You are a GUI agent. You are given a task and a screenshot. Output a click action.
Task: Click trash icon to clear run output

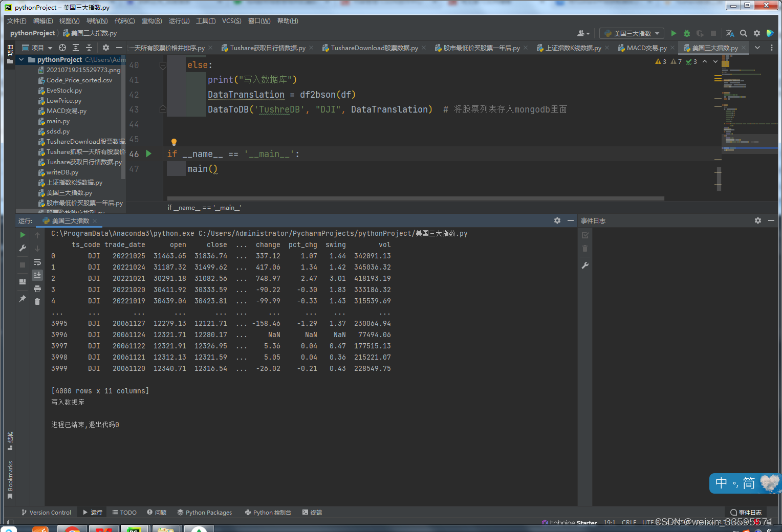pyautogui.click(x=37, y=302)
